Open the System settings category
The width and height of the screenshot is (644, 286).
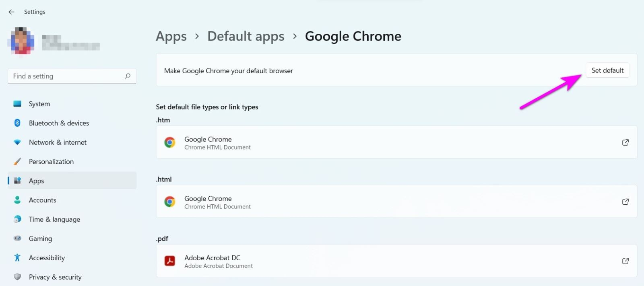39,104
